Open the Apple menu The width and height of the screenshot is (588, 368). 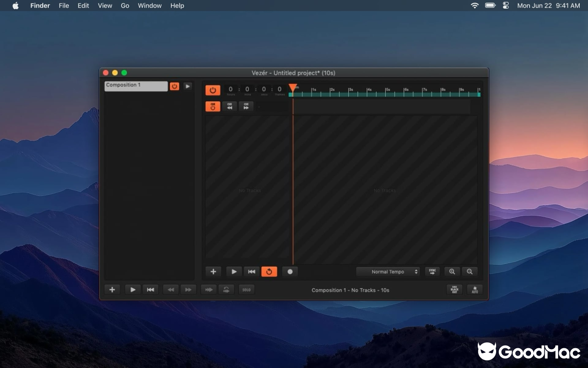click(16, 6)
